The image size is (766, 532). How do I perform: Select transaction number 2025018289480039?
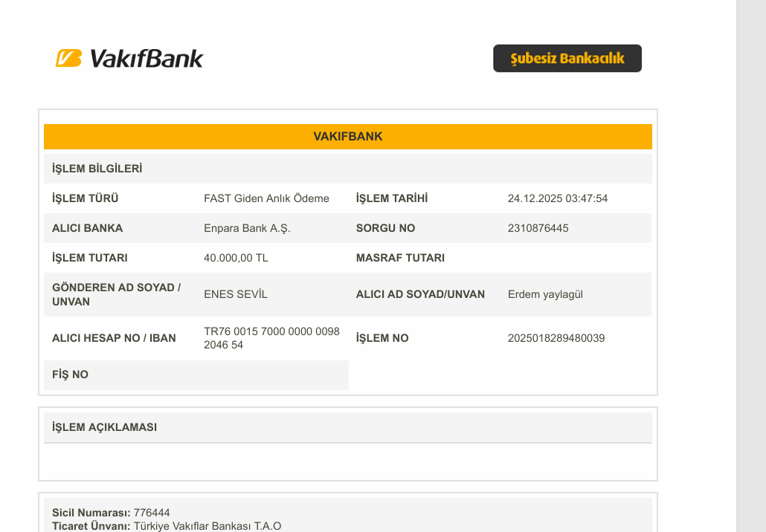(556, 338)
